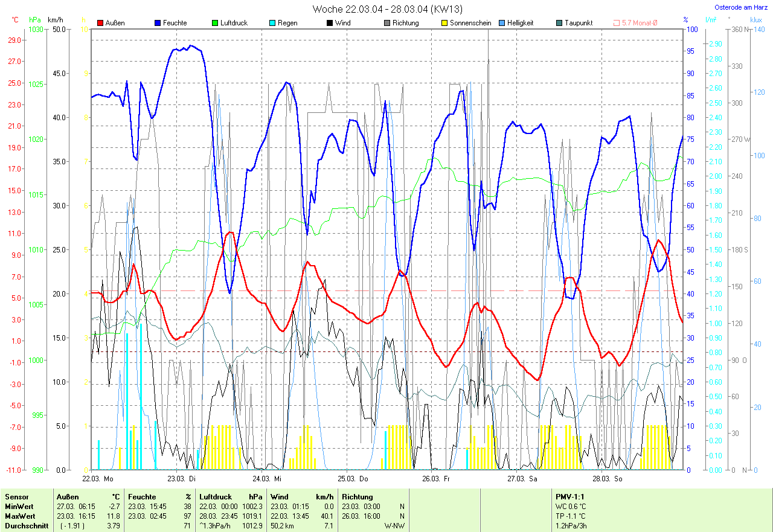Click the cyan Regen legend square
Viewport: 773px width, 532px height.
point(272,23)
